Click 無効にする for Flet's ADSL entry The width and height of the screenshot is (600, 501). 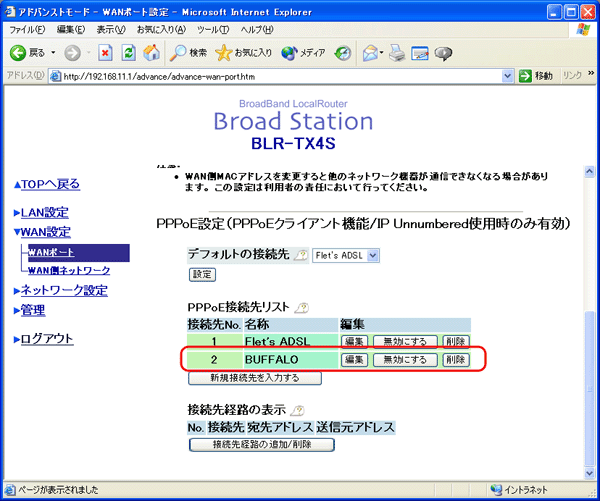point(405,342)
